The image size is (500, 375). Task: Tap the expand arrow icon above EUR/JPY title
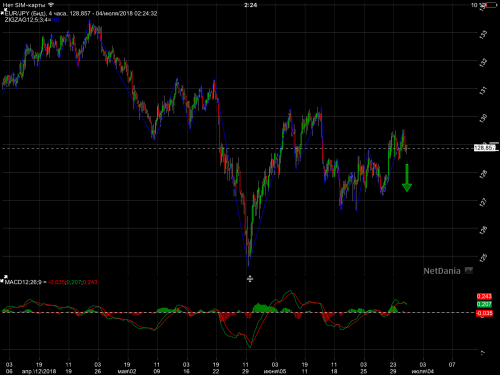(x=5, y=9)
